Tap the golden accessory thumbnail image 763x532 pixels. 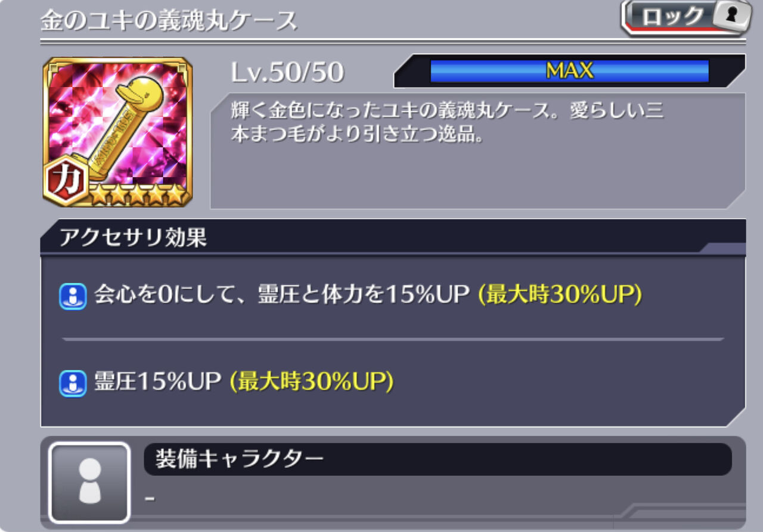(x=117, y=132)
